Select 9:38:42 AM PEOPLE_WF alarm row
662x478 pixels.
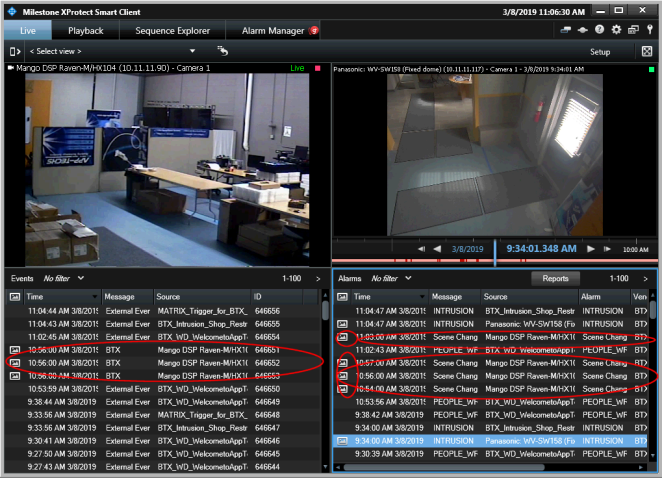[x=491, y=415]
